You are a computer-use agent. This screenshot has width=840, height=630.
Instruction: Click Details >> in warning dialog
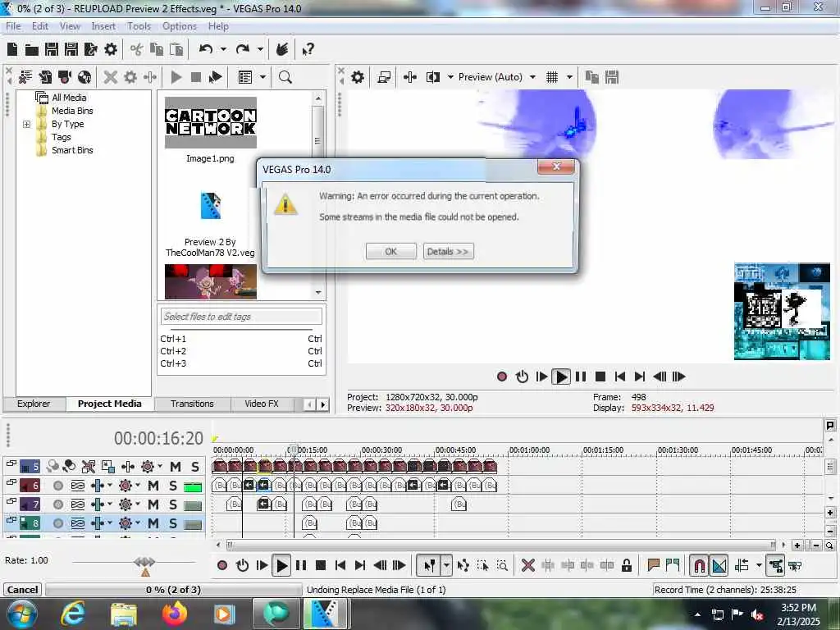(448, 251)
